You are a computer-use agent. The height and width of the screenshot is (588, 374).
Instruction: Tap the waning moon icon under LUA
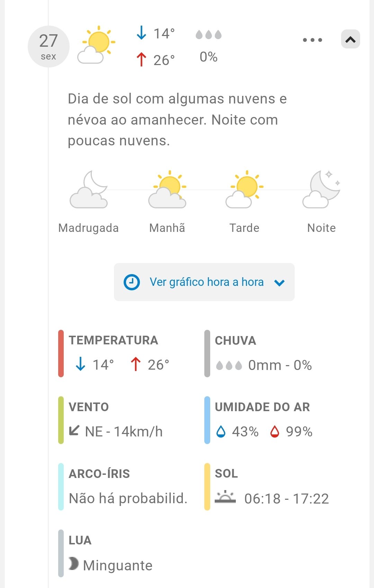(x=73, y=563)
